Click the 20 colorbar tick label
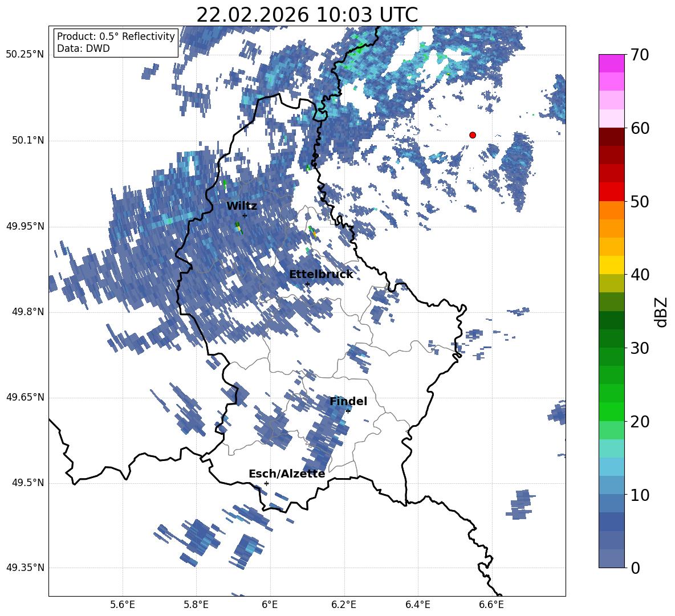The height and width of the screenshot is (616, 675). tap(640, 421)
